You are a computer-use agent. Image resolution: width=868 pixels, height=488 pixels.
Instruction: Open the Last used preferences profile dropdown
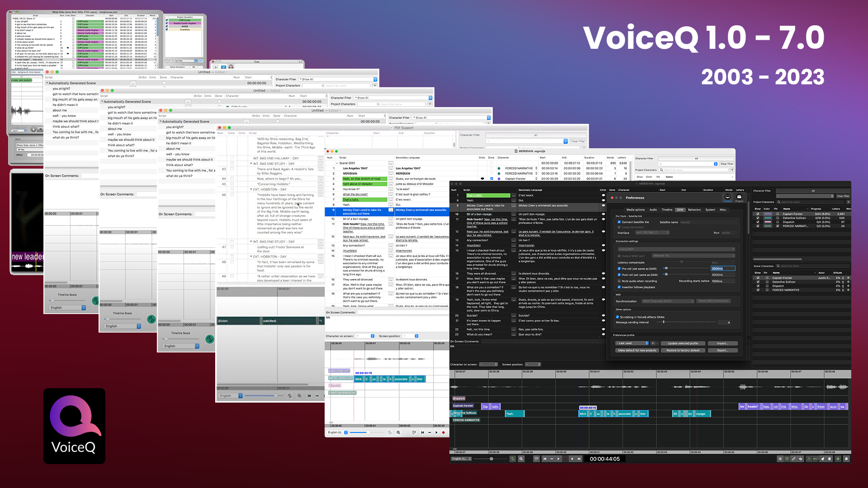pyautogui.click(x=632, y=343)
